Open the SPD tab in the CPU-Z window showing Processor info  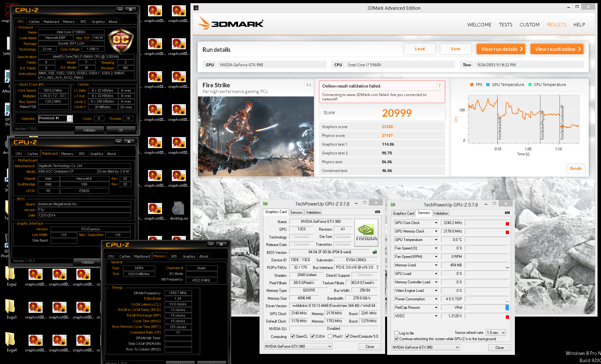(83, 22)
